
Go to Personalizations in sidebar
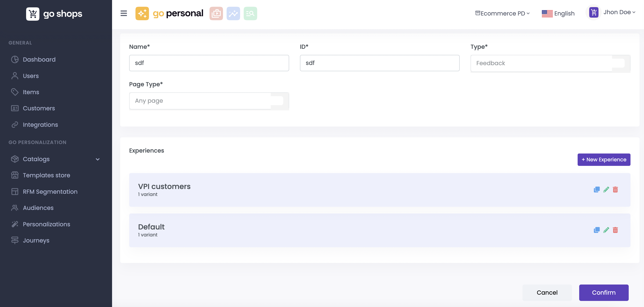[47, 224]
